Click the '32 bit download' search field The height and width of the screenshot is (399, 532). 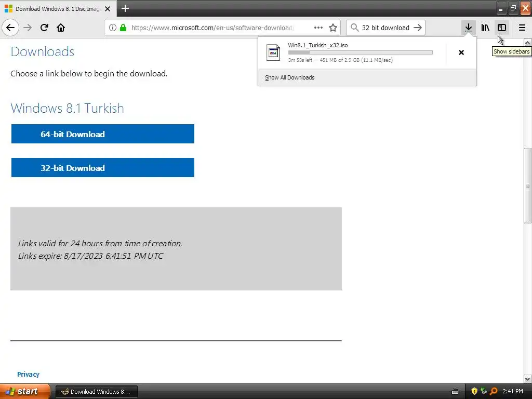point(385,28)
